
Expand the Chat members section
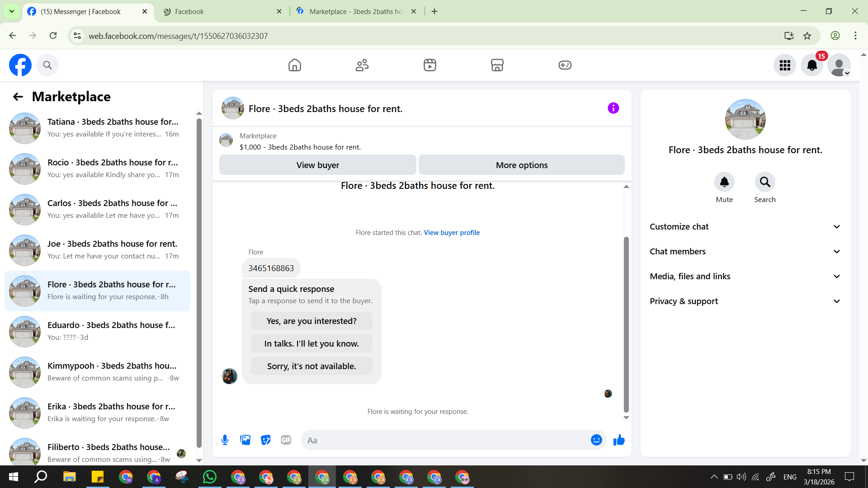(x=745, y=252)
